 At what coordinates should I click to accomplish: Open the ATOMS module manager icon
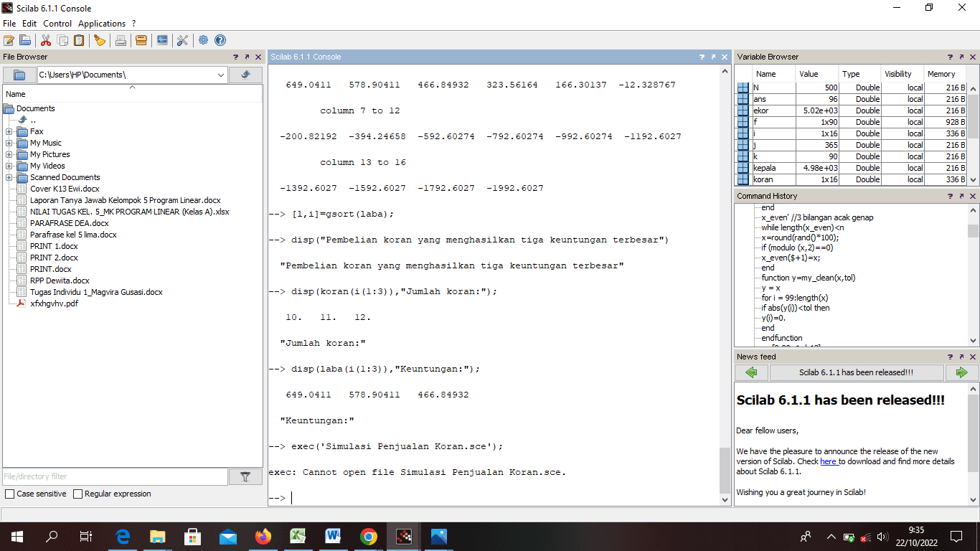141,40
